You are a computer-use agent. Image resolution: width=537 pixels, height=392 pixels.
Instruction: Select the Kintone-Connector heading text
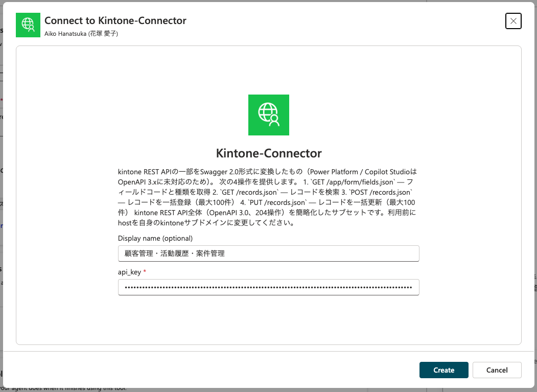coord(269,153)
